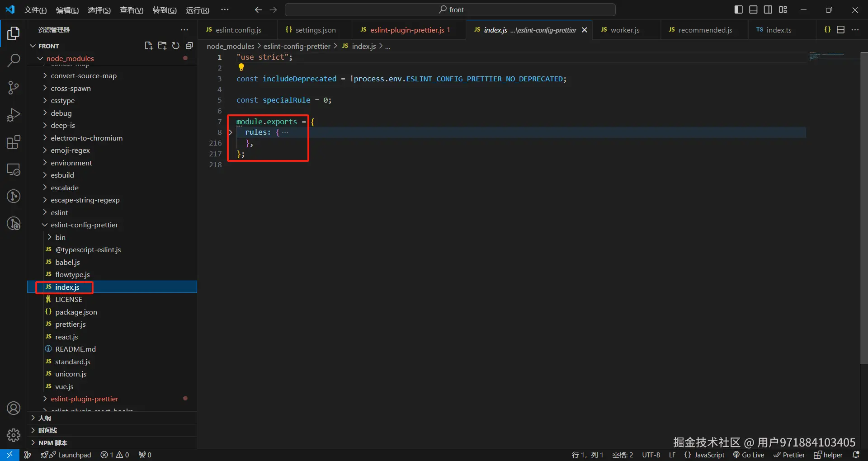This screenshot has height=461, width=868.
Task: Expand the NPM 脚本 section
Action: [33, 443]
